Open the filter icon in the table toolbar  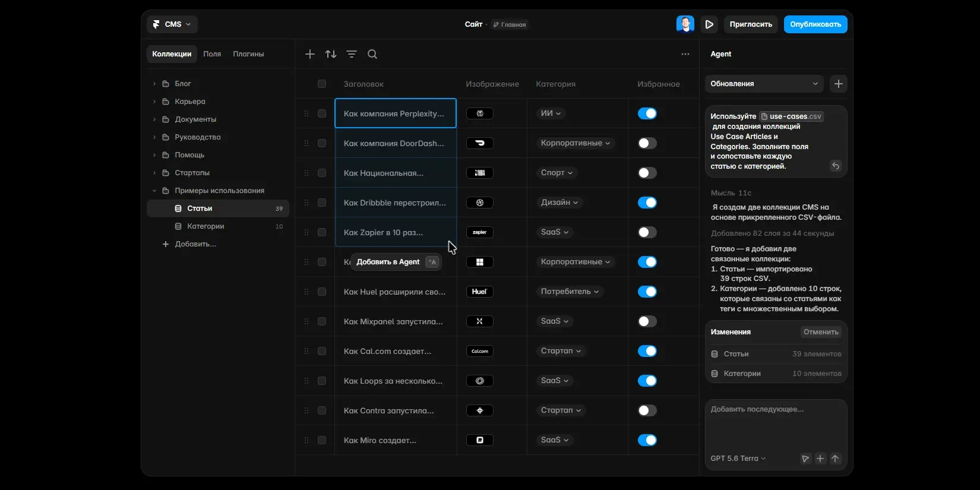(x=352, y=54)
